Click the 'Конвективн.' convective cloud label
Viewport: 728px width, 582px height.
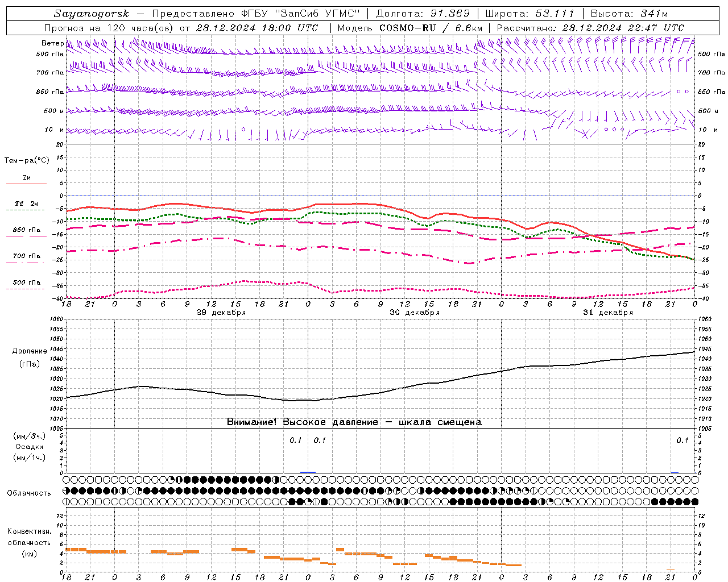(30, 531)
